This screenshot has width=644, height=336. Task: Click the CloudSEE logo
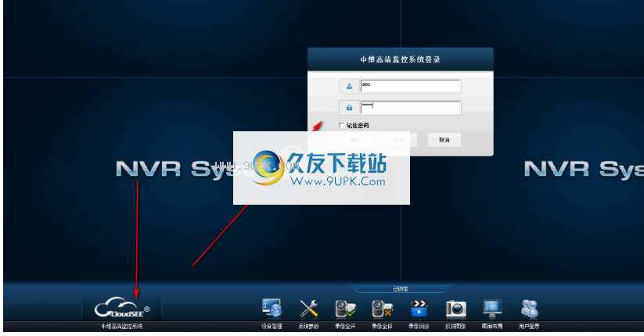(122, 308)
